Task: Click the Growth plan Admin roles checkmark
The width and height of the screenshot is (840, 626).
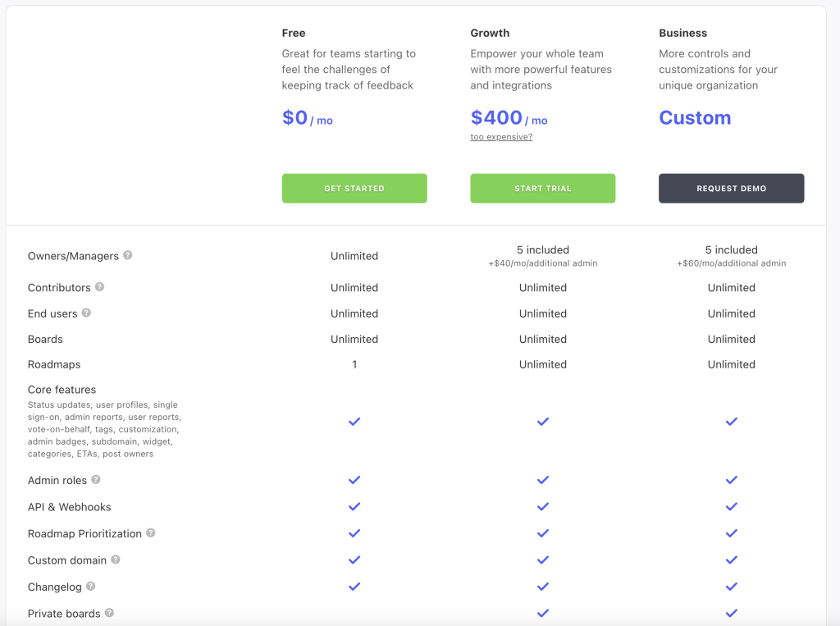Action: [543, 480]
